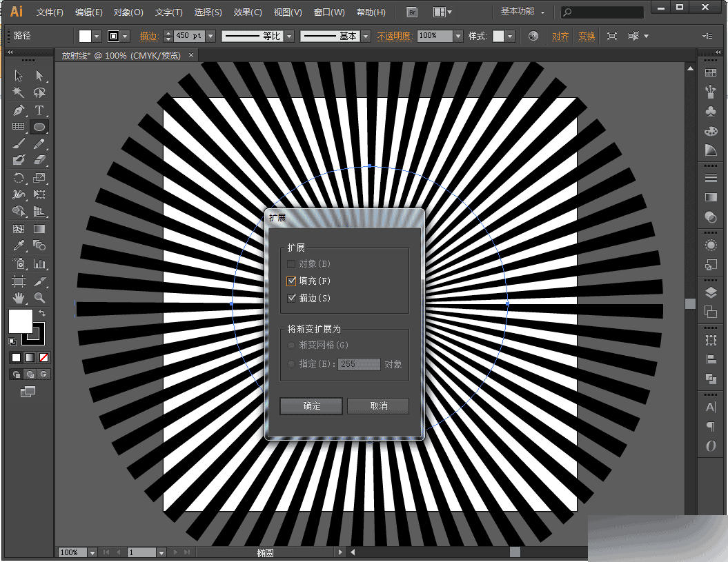The height and width of the screenshot is (562, 728).
Task: Open the 描边 stroke panel link
Action: (149, 36)
